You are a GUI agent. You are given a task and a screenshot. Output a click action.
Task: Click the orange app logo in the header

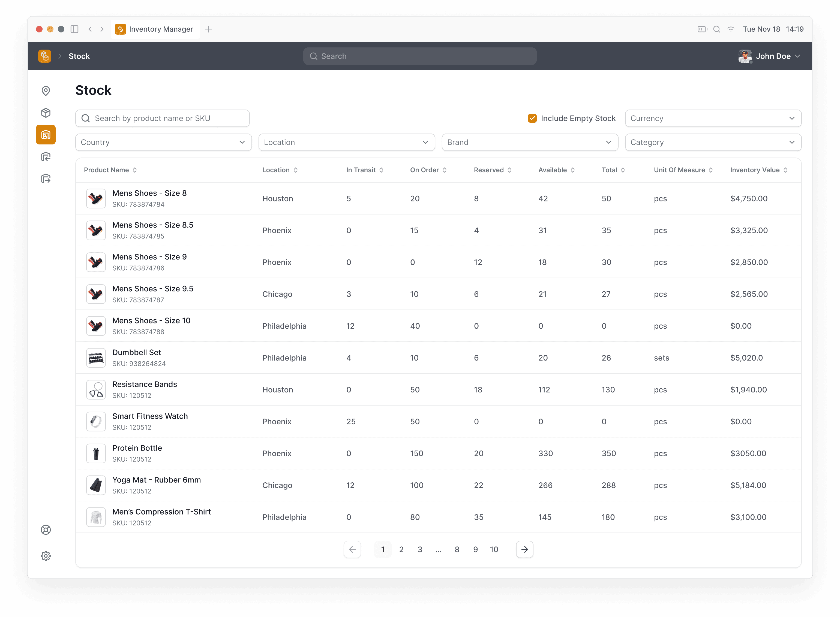tap(44, 56)
